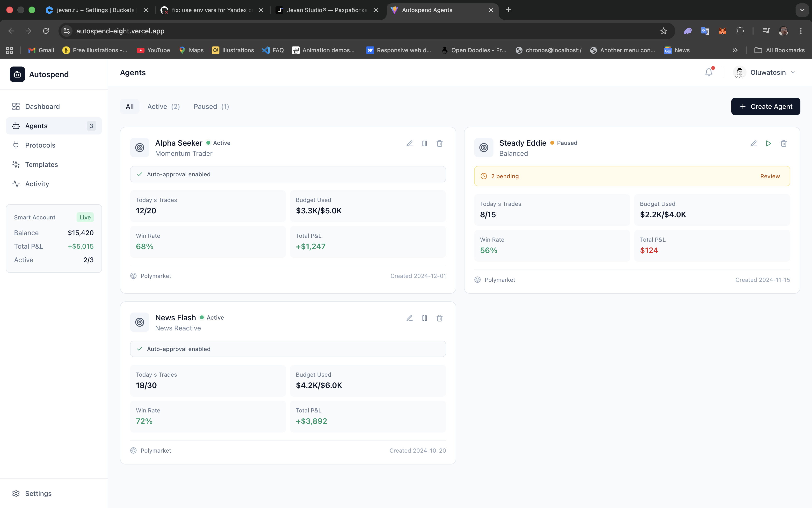Close the Autospend Agents tab
This screenshot has height=508, width=812.
click(x=491, y=10)
